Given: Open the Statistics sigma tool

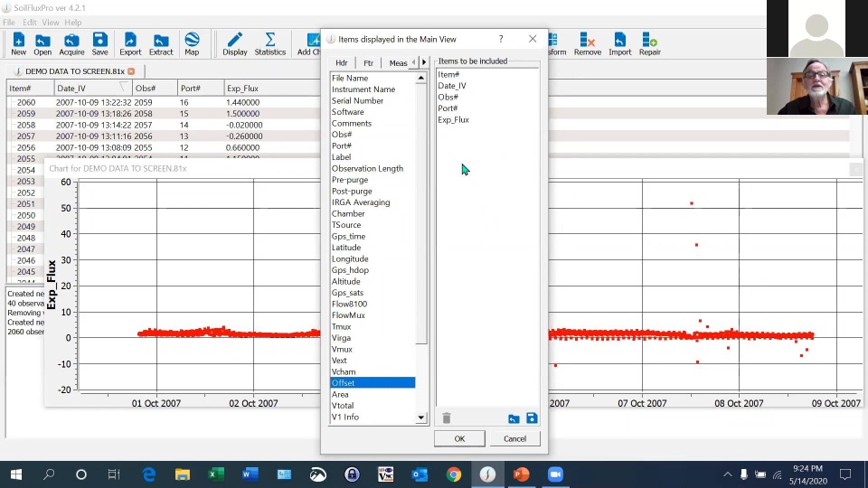Looking at the screenshot, I should click(x=269, y=43).
